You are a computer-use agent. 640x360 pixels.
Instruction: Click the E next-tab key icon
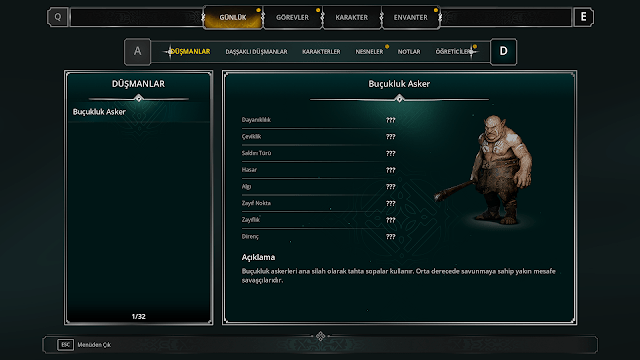click(583, 17)
